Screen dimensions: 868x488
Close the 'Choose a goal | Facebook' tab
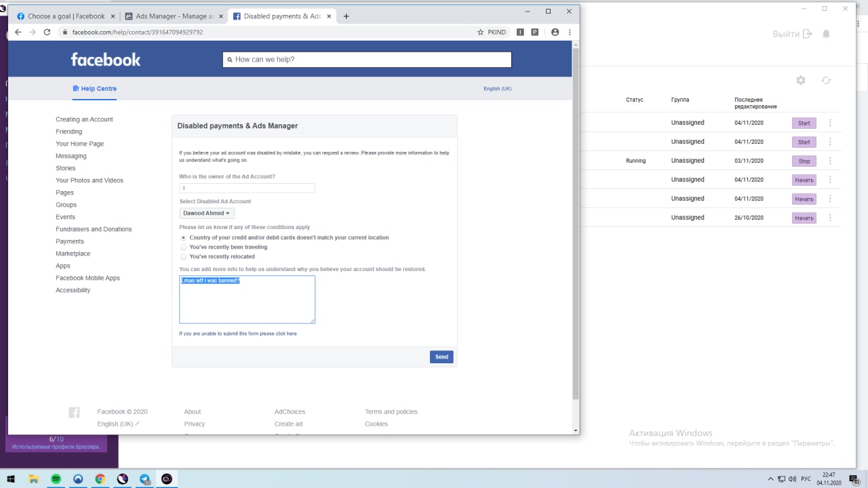point(111,16)
